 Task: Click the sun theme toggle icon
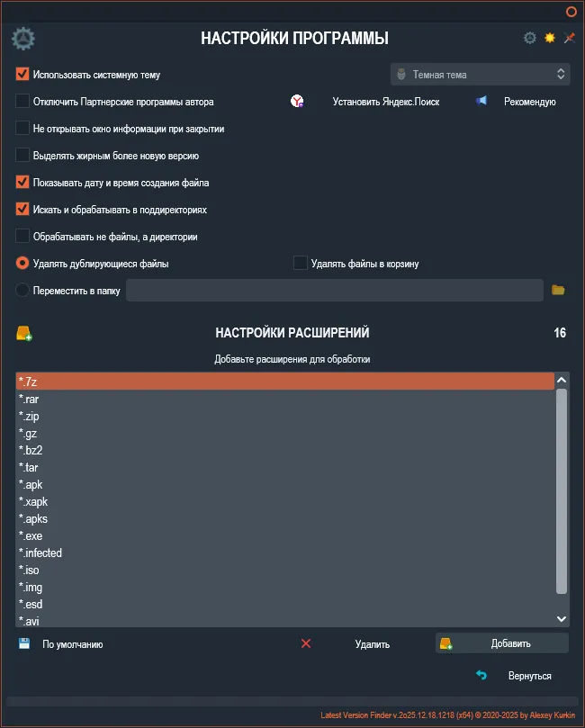(549, 38)
